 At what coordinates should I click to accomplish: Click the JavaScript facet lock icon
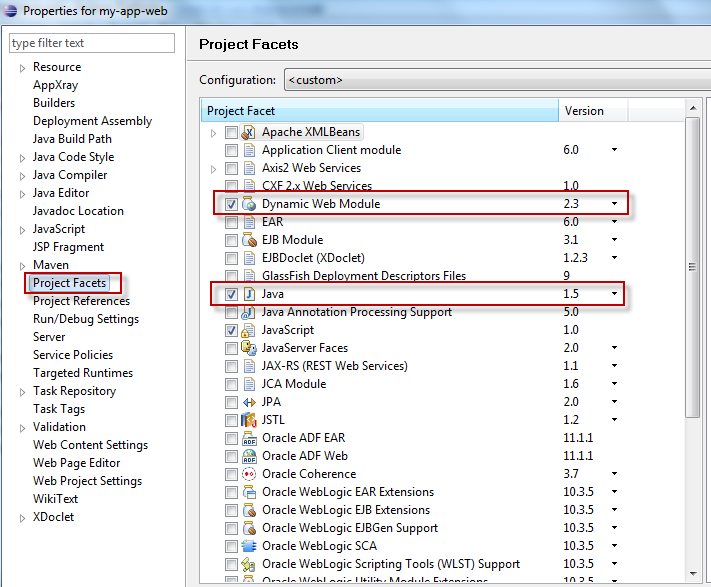point(248,330)
